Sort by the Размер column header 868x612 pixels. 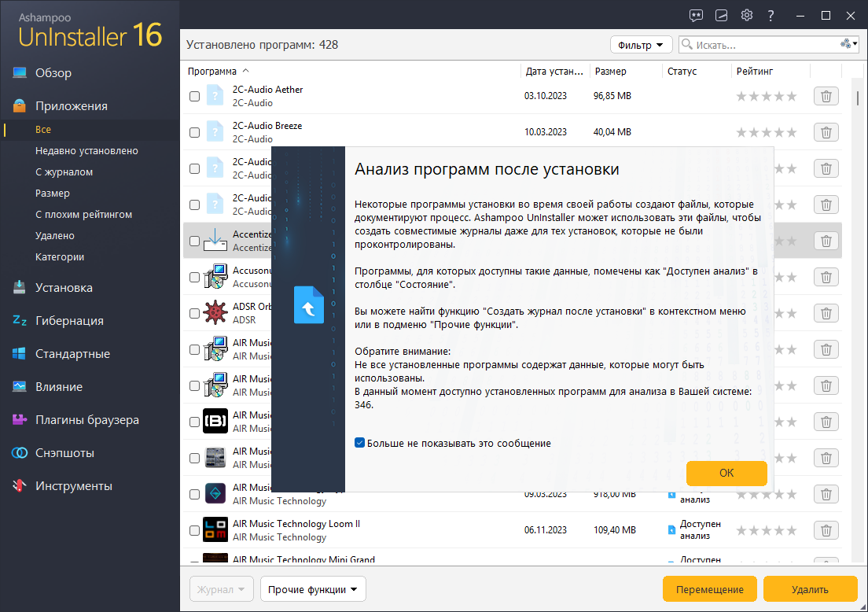click(x=611, y=72)
